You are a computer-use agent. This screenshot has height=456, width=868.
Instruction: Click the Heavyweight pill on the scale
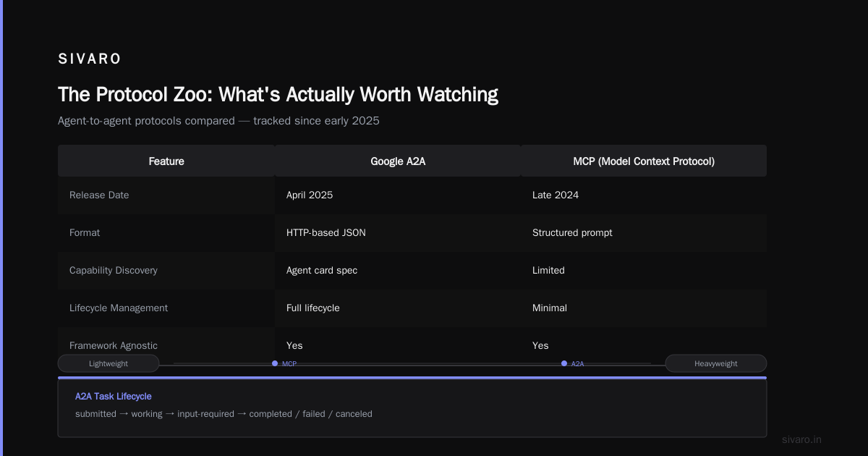716,363
